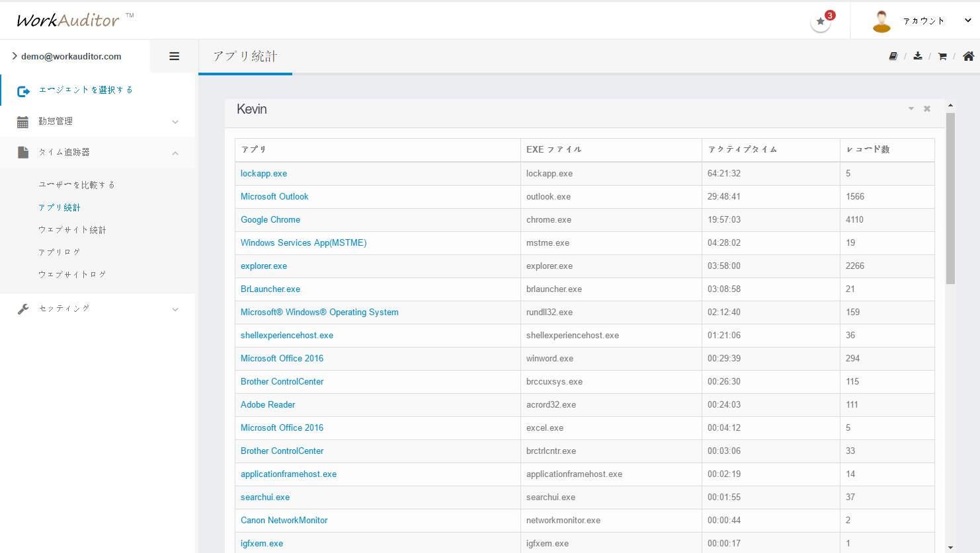Image resolution: width=980 pixels, height=553 pixels.
Task: Open Microsoft® Windows® Operating System link
Action: [x=319, y=313]
